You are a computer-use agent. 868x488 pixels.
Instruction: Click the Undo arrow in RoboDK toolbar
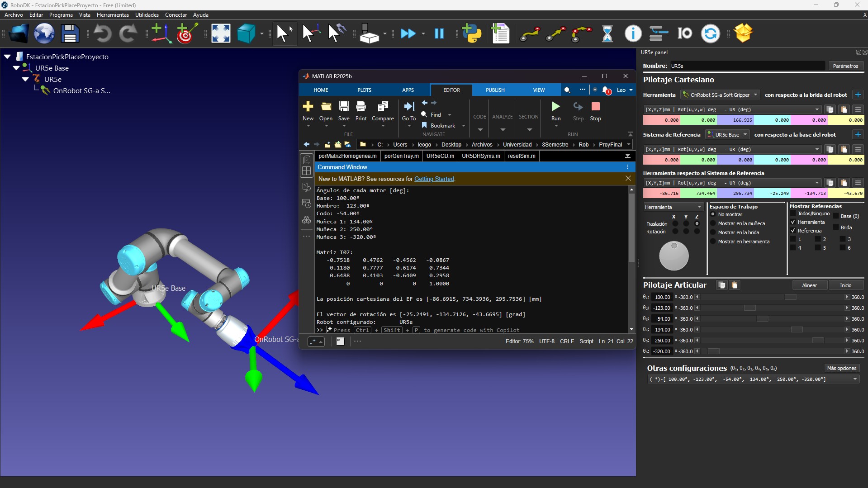103,33
